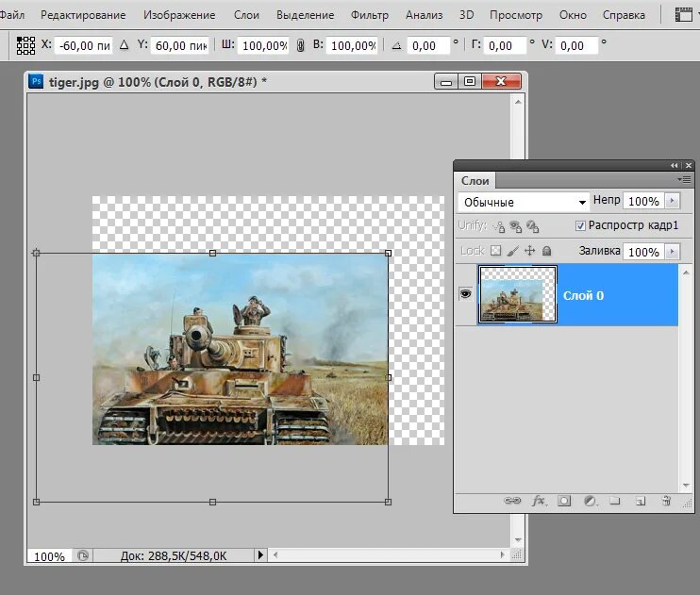
Task: Open the status bar info arrow menu
Action: 260,554
